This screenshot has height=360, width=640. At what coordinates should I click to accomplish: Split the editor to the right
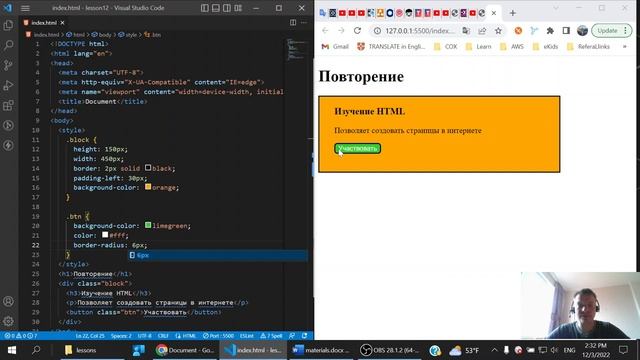pyautogui.click(x=293, y=23)
